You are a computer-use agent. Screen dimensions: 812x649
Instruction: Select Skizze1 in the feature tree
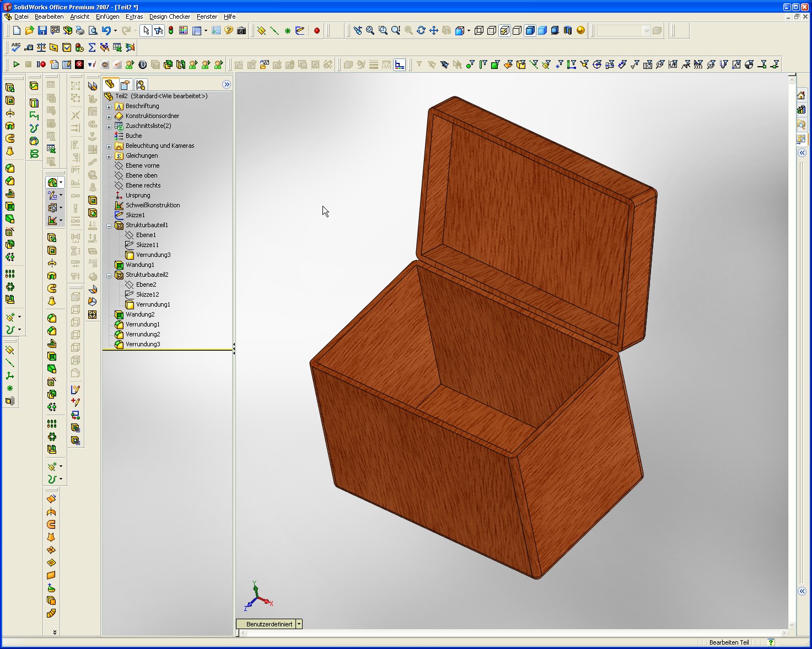tap(135, 215)
